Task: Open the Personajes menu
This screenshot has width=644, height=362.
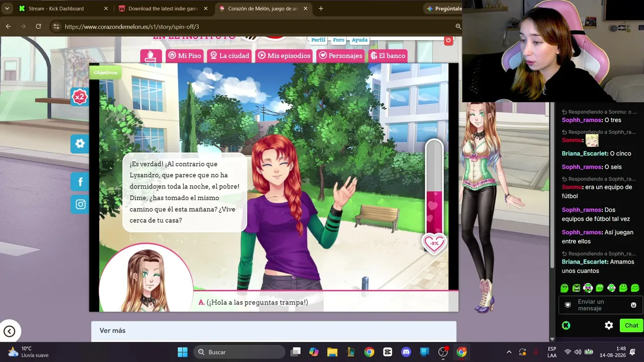Action: 340,56
